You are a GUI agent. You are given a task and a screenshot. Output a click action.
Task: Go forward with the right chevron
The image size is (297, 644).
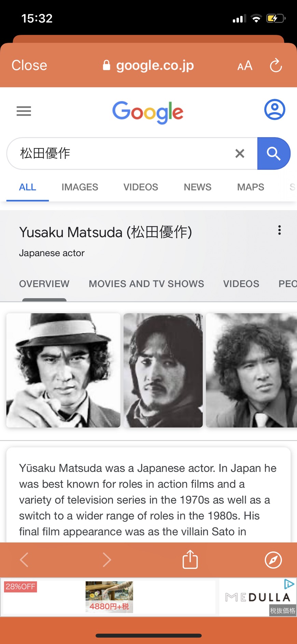pyautogui.click(x=107, y=560)
